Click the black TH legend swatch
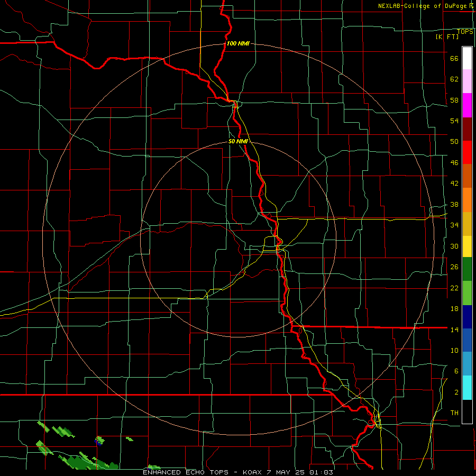This screenshot has width=476, height=476. [x=467, y=411]
